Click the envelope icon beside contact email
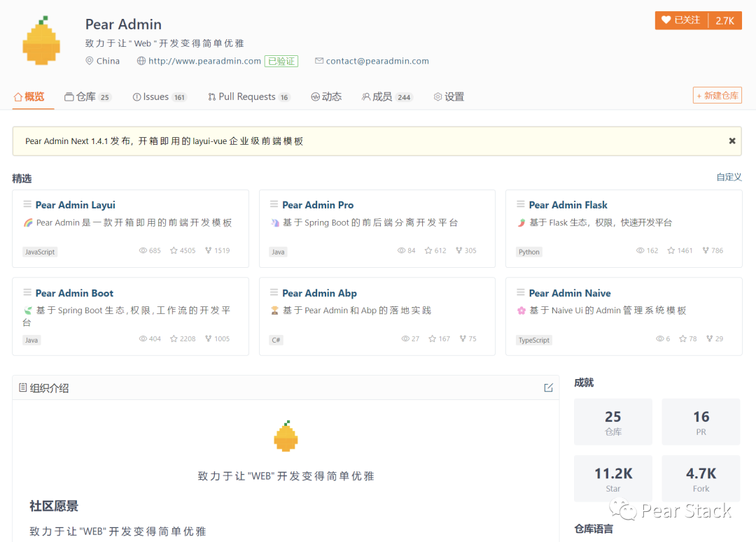The height and width of the screenshot is (542, 756). (x=318, y=61)
